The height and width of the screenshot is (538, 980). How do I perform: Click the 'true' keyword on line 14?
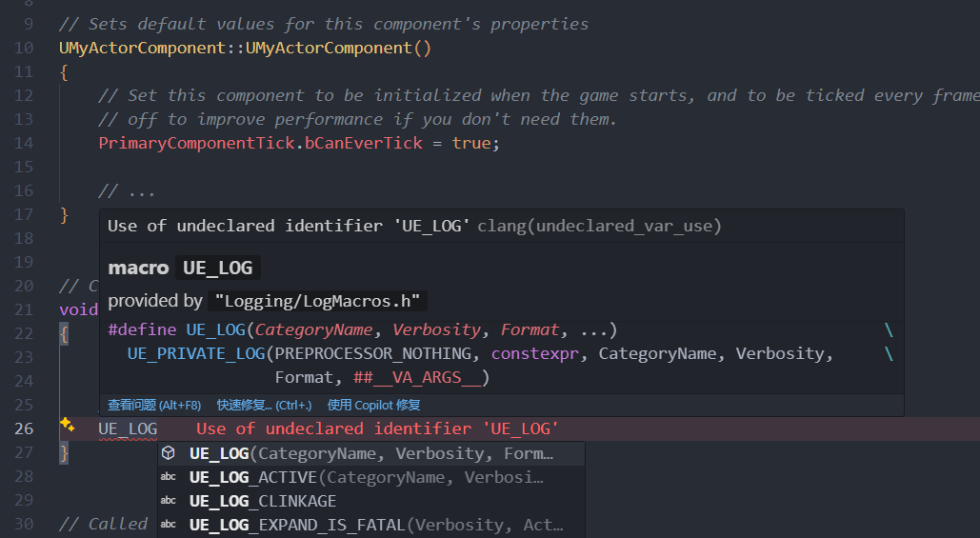click(470, 143)
